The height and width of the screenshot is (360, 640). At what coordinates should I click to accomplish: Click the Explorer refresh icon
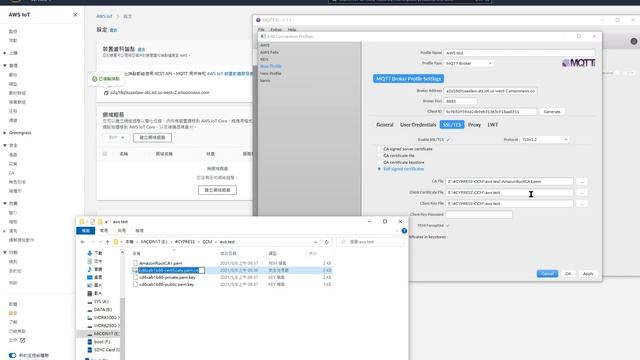(327, 242)
